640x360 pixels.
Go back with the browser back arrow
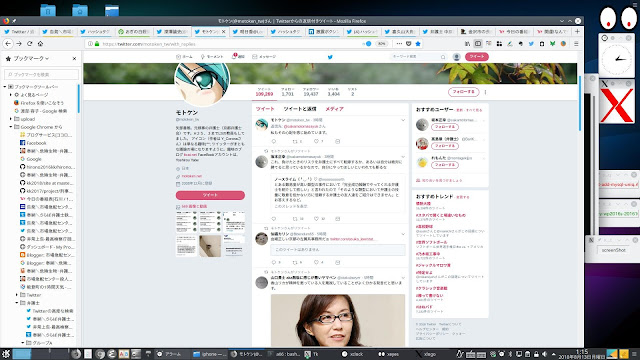point(8,44)
